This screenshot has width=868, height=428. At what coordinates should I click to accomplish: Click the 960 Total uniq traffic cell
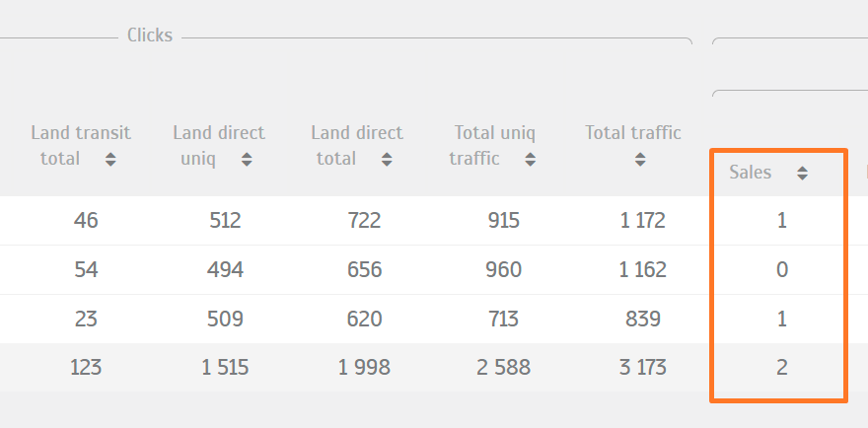[x=504, y=269]
